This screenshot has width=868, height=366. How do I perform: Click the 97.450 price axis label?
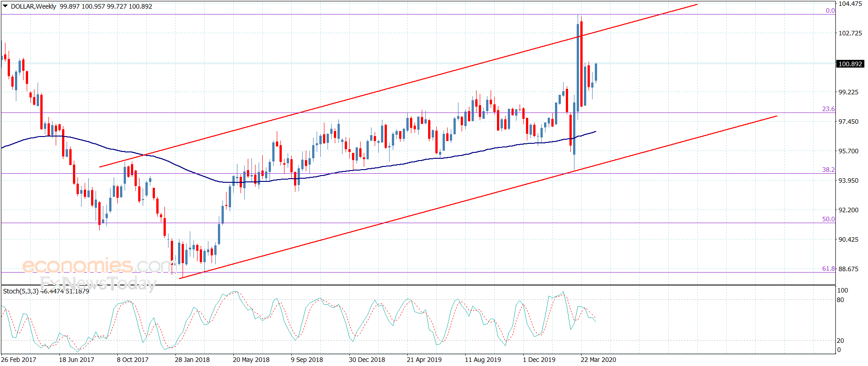pyautogui.click(x=849, y=122)
